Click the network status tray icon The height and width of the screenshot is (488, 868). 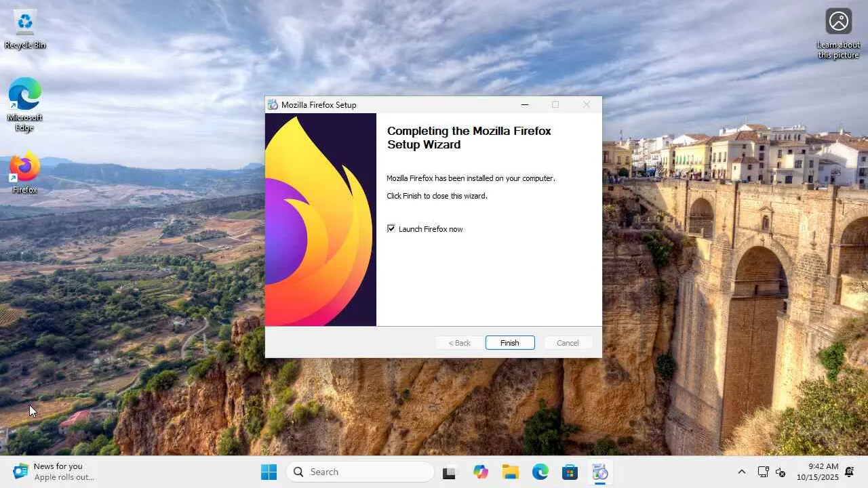tap(763, 472)
